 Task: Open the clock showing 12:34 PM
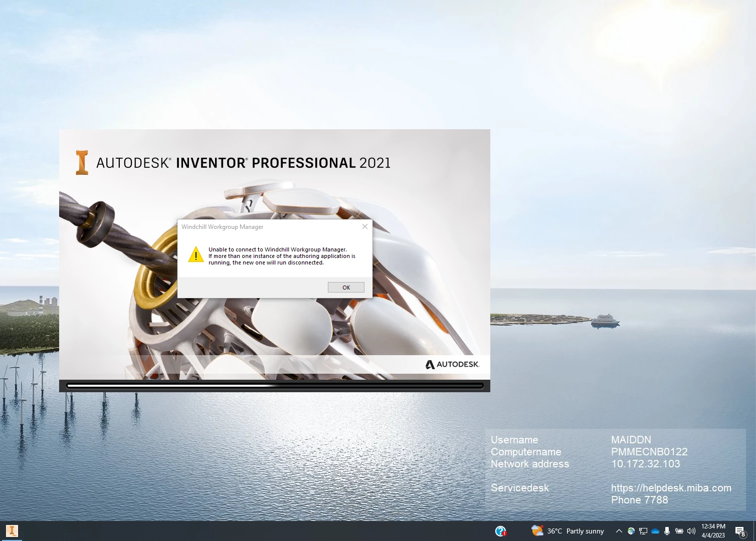pyautogui.click(x=713, y=531)
